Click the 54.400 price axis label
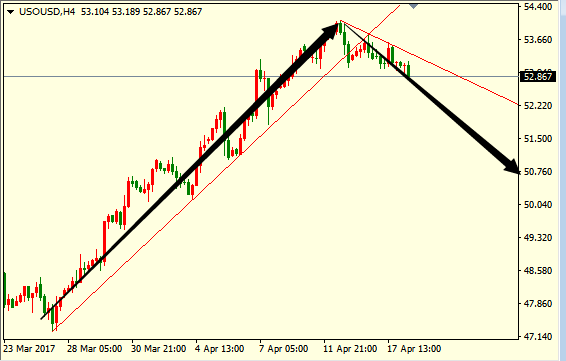This screenshot has height=361, width=566. click(538, 7)
